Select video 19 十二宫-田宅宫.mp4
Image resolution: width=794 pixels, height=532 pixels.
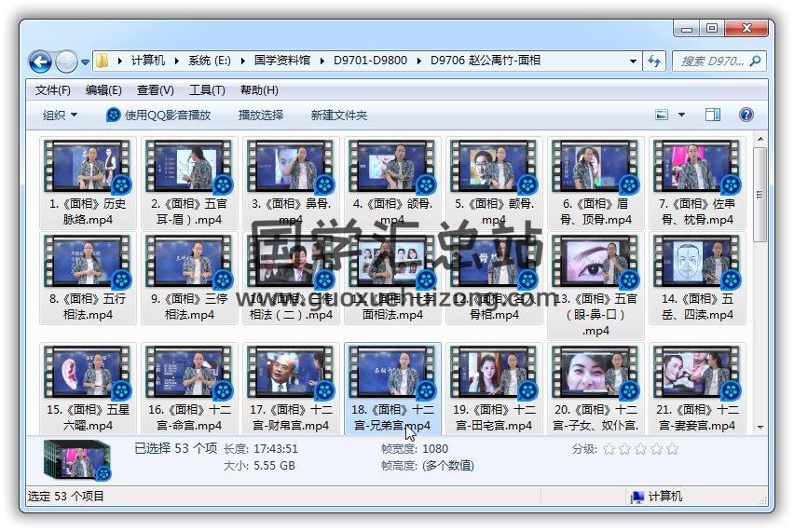(x=494, y=389)
